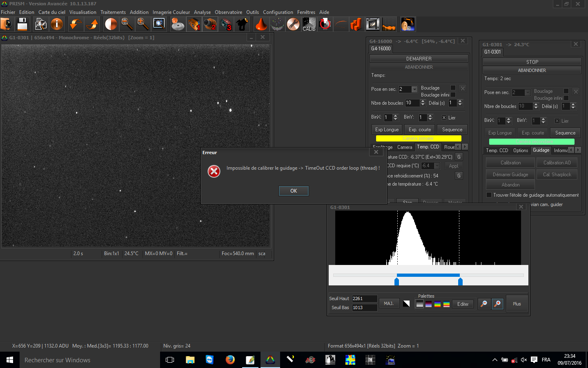This screenshot has width=588, height=368.
Task: Toggle Bouclage infini checkbox in G1-0301 panel
Action: (x=566, y=98)
